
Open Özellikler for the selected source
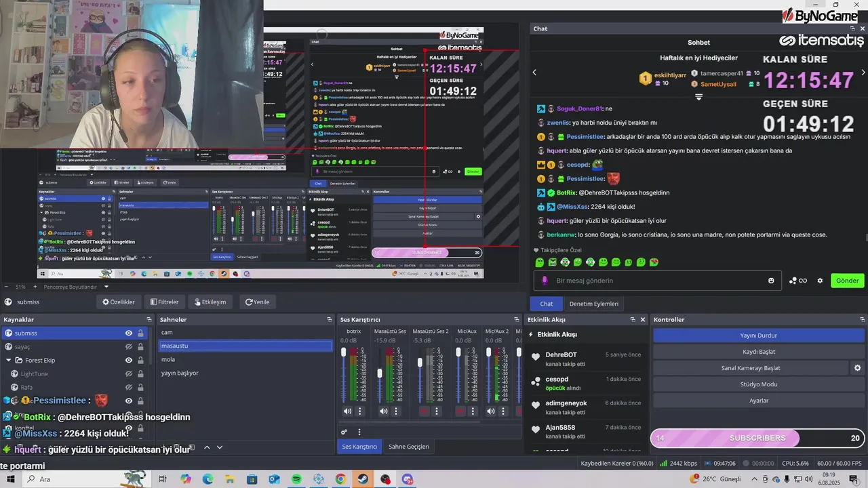(119, 302)
